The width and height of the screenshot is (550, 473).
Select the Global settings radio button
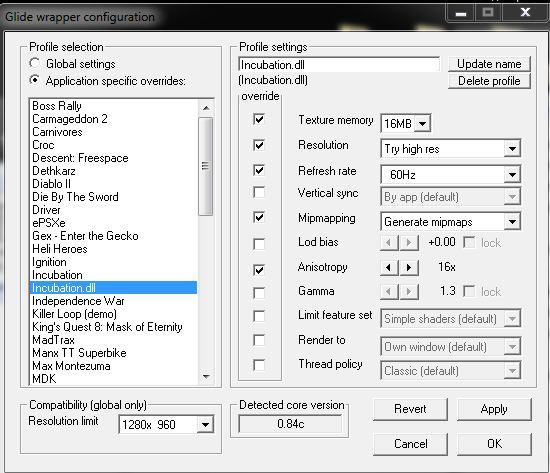click(x=34, y=64)
